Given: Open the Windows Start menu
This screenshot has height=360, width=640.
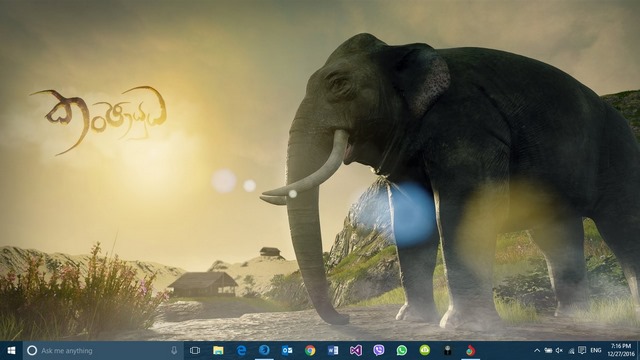Looking at the screenshot, I should (11, 351).
